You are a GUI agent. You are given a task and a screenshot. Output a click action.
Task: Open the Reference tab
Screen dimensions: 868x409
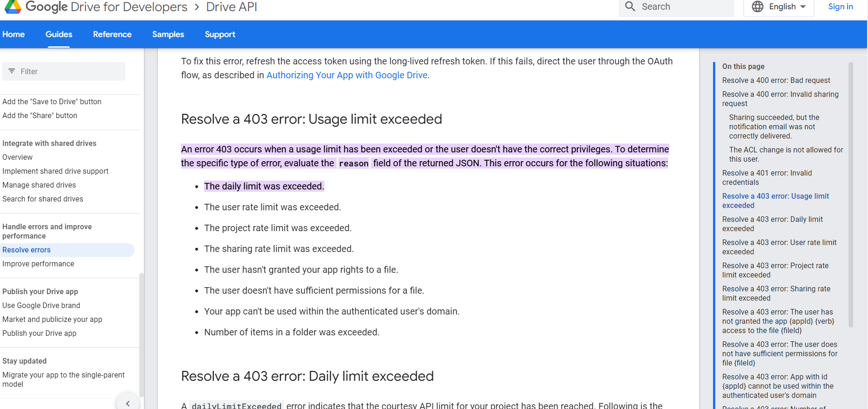pyautogui.click(x=112, y=34)
